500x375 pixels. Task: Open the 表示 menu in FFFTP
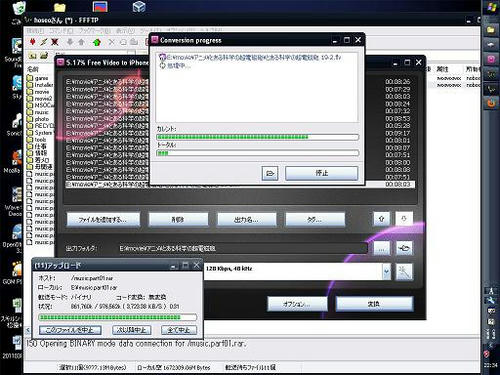(125, 31)
